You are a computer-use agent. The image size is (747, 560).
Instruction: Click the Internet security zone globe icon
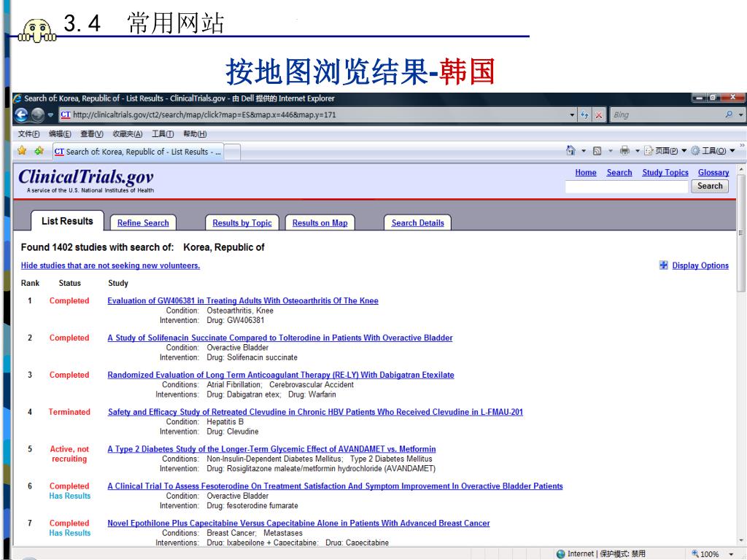click(561, 554)
